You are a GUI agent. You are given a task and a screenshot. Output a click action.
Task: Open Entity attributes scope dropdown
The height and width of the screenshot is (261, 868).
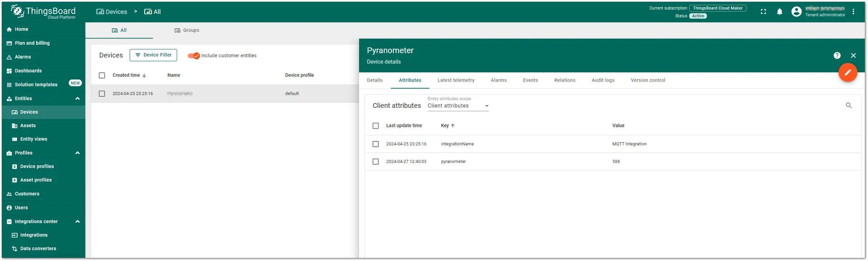tap(458, 106)
